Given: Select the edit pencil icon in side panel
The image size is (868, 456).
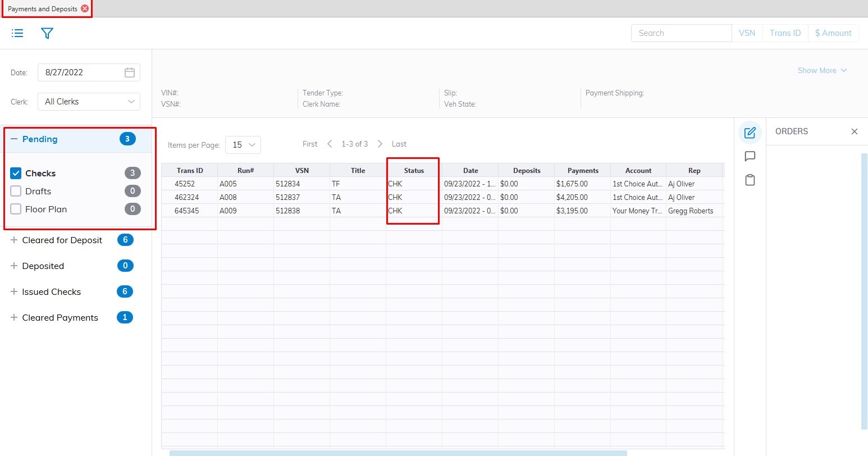Looking at the screenshot, I should point(750,133).
